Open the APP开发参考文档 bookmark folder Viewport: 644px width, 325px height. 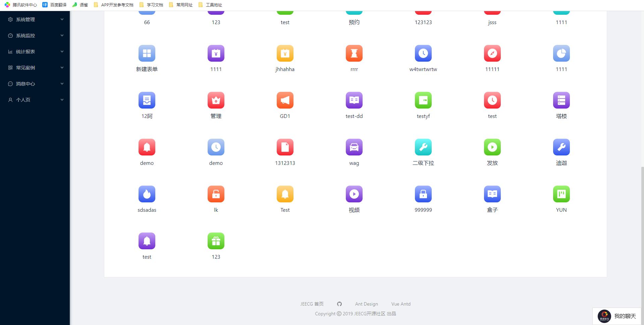click(113, 5)
